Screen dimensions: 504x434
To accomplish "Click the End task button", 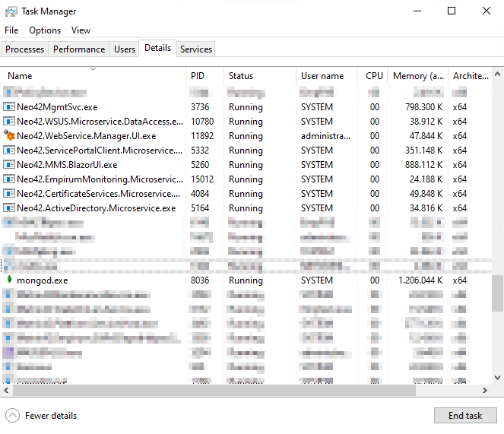I will [x=465, y=416].
